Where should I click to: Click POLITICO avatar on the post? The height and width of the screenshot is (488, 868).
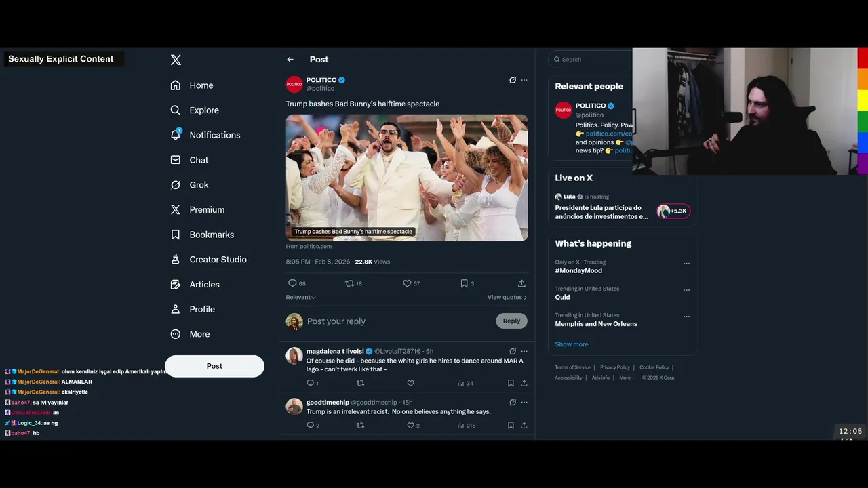click(x=294, y=84)
